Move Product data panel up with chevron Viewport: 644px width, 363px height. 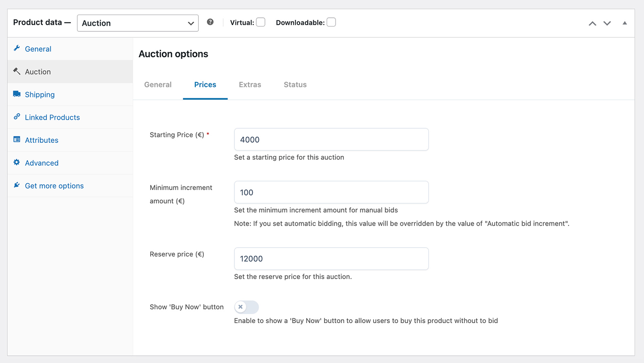[x=592, y=23]
